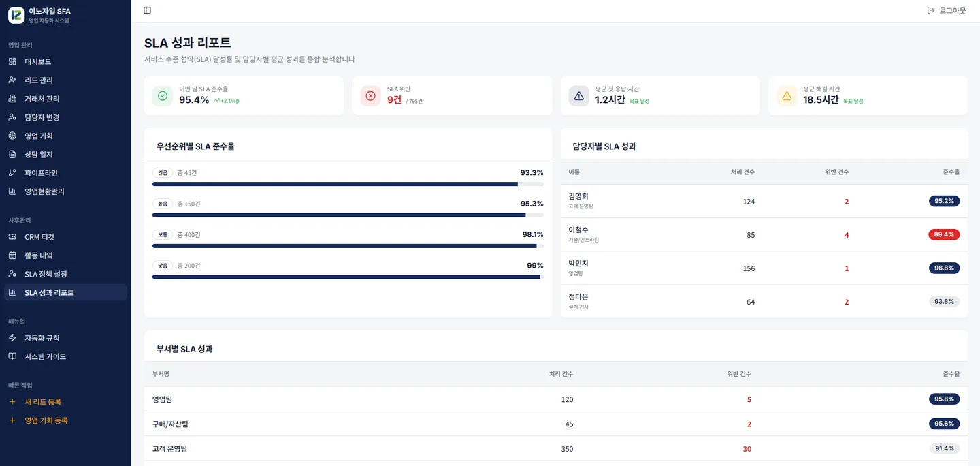
Task: Toggle the sidebar panel icon
Action: pos(147,10)
